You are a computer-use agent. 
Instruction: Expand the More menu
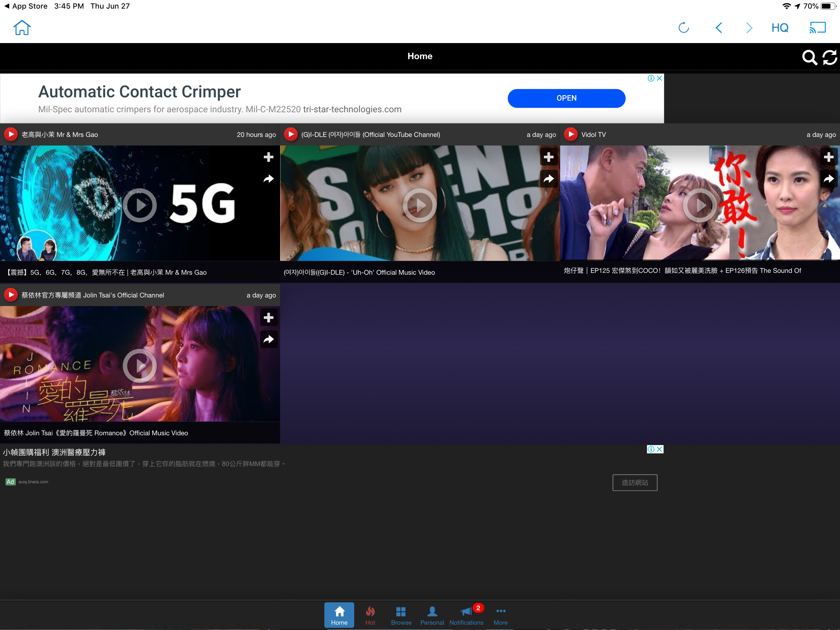click(x=500, y=615)
